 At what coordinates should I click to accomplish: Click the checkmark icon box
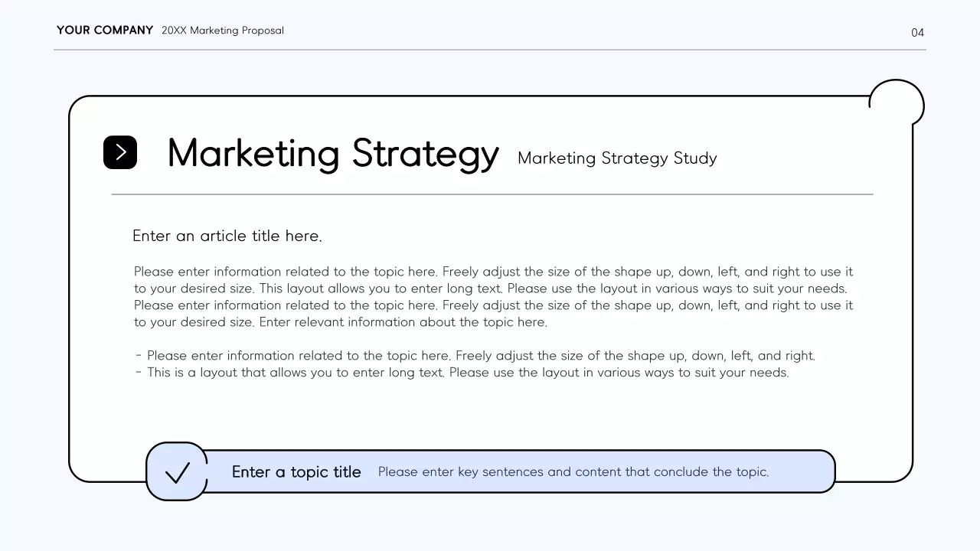pos(177,471)
